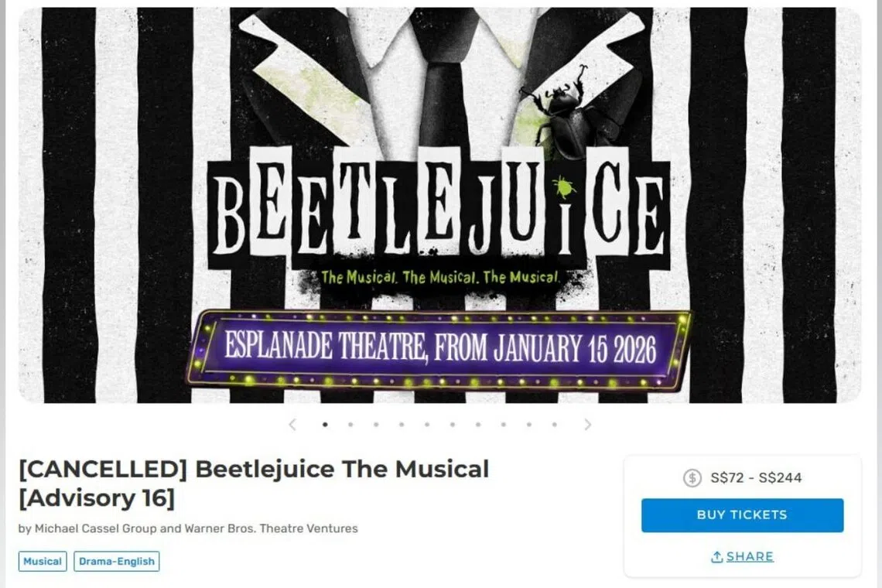
Task: Select the currently active first carousel dot
Action: coord(325,424)
